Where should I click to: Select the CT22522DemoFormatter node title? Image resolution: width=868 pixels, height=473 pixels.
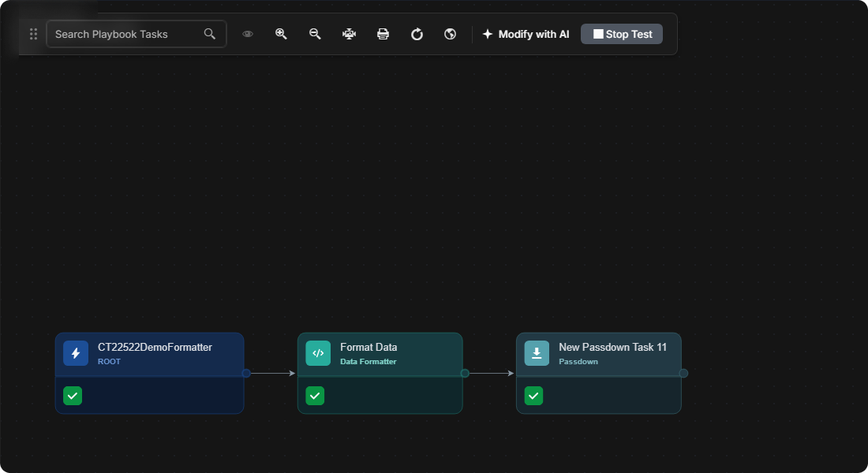[x=155, y=348]
